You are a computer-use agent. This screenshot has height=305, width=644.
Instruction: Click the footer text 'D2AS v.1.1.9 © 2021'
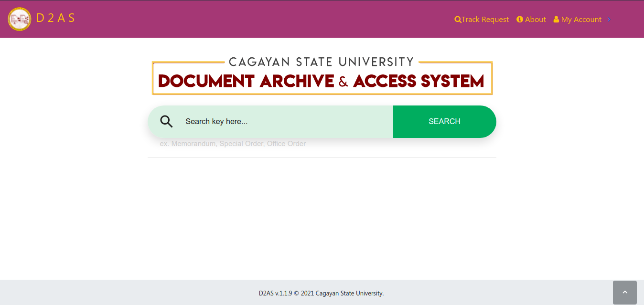click(286, 294)
